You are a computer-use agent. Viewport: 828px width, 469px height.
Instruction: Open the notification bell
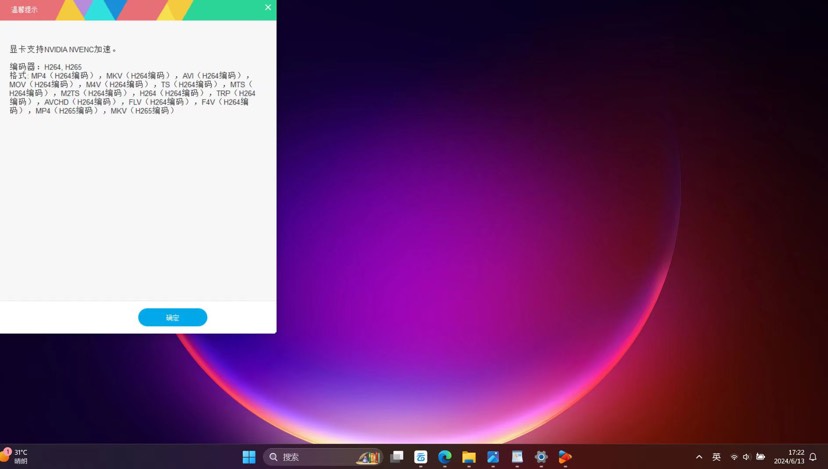813,457
